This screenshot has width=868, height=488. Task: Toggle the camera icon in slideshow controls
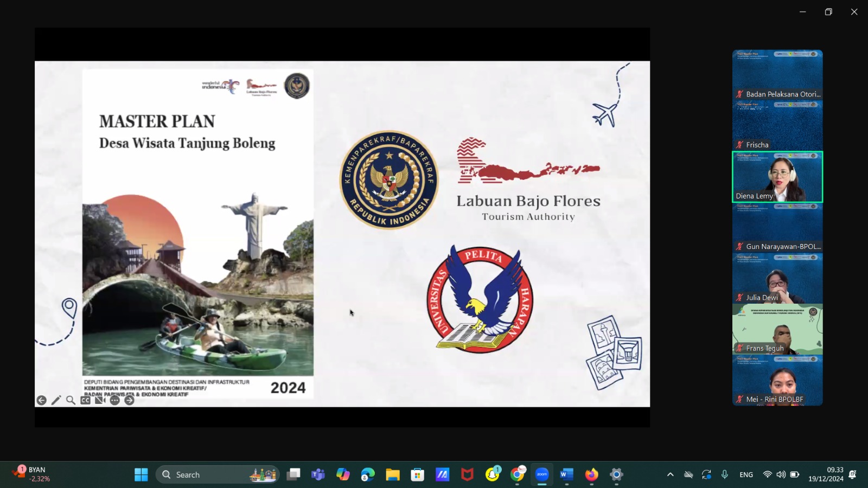(100, 400)
